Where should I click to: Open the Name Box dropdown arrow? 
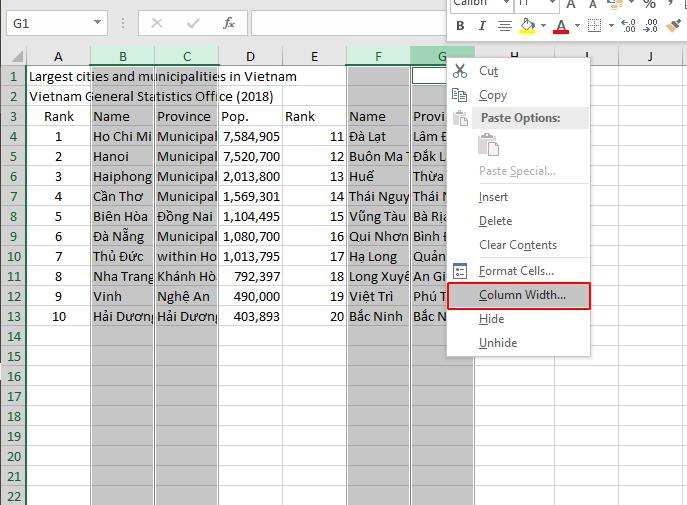tap(97, 22)
